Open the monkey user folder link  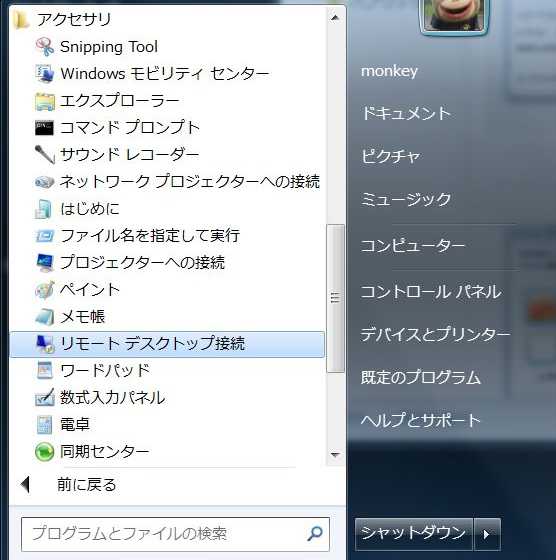(x=389, y=71)
